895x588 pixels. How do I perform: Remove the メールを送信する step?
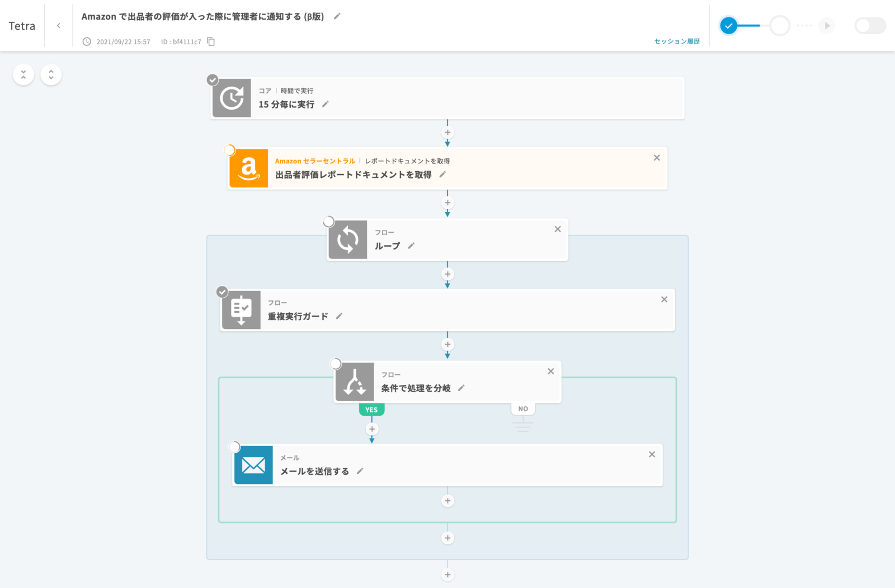tap(652, 454)
